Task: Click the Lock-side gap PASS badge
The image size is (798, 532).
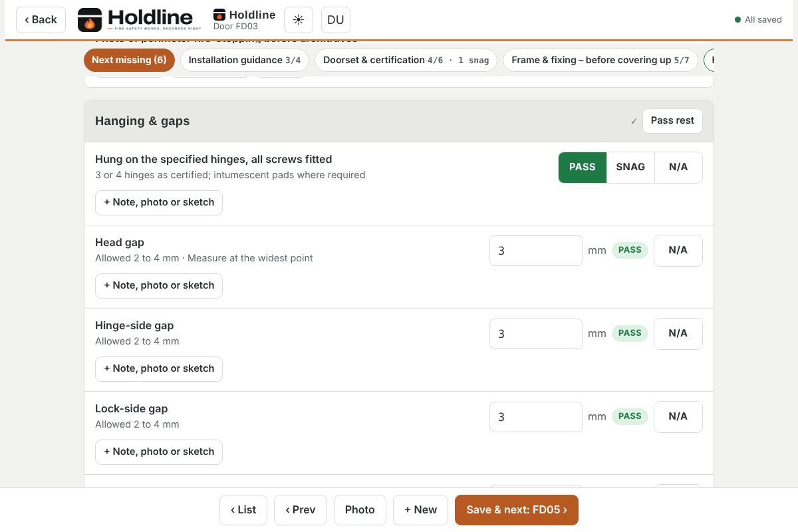Action: click(630, 417)
